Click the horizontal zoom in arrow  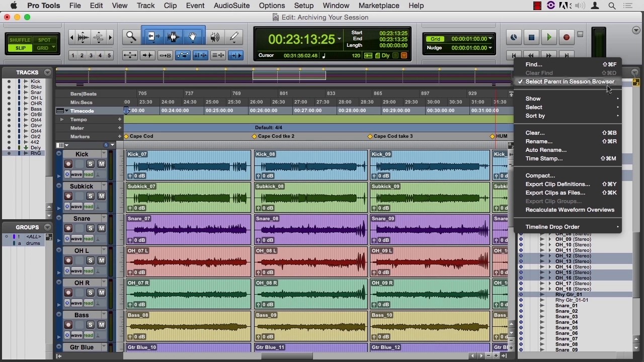pyautogui.click(x=110, y=37)
